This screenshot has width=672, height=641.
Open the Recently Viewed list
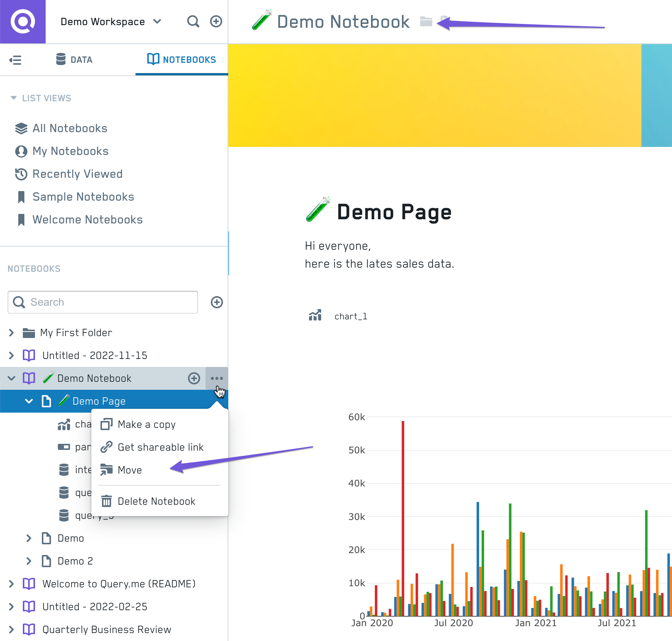[x=77, y=174]
